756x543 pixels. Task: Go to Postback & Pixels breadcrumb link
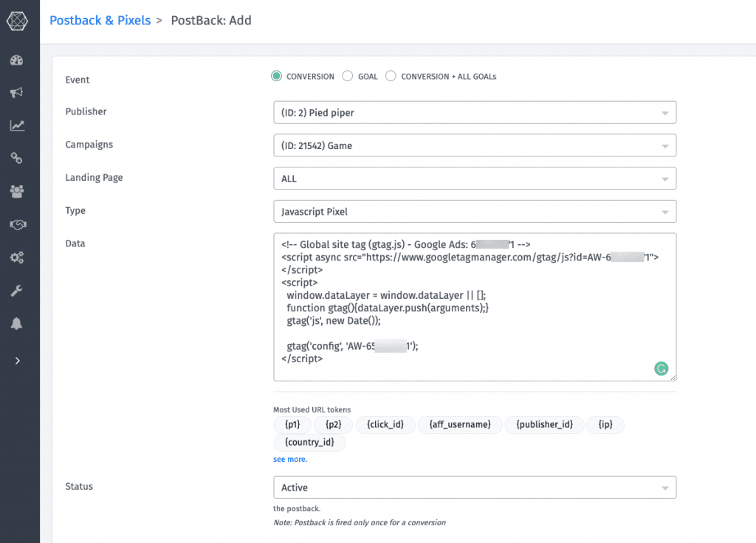100,21
